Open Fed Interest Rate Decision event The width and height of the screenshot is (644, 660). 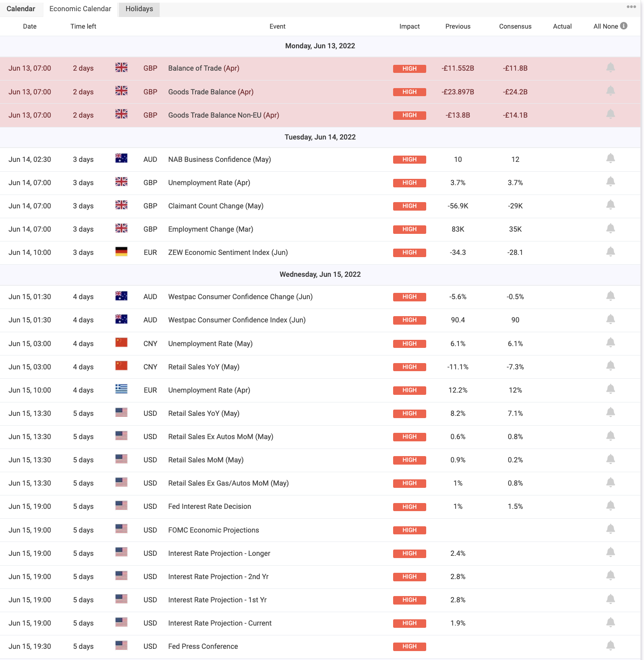[210, 506]
